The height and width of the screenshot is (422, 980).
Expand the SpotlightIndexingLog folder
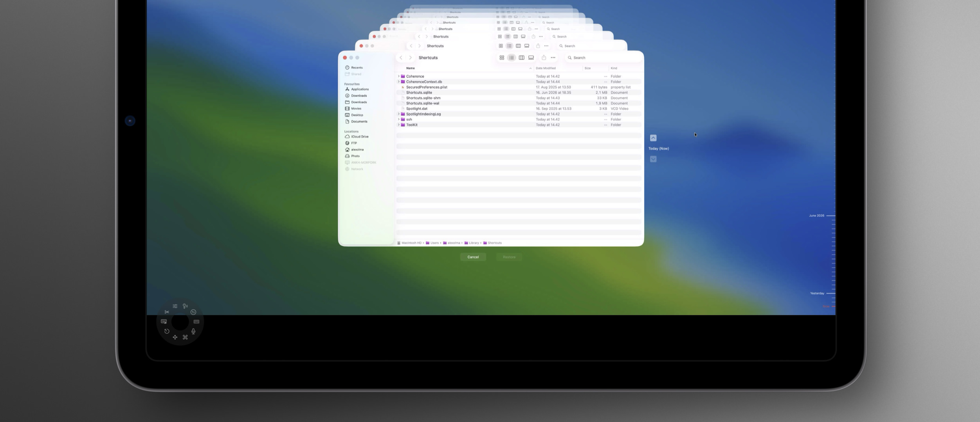click(x=398, y=114)
